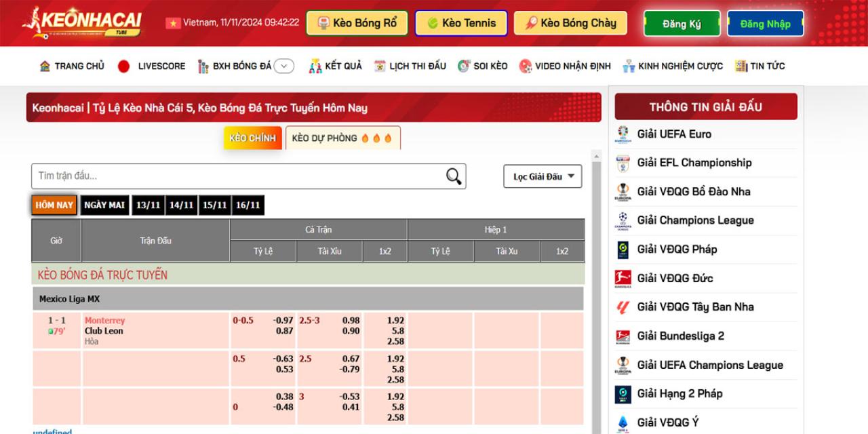Viewport: 868px width, 434px height.
Task: Open the Lọc Giải Đấu filter dropdown
Action: tap(542, 176)
